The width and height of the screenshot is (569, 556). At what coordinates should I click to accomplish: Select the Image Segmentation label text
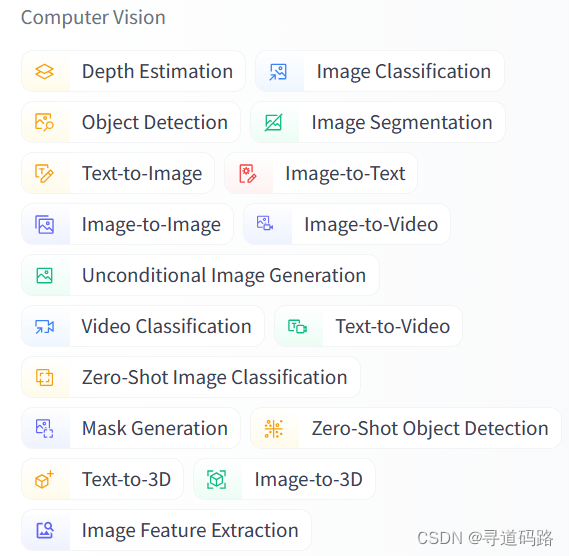[x=402, y=123]
